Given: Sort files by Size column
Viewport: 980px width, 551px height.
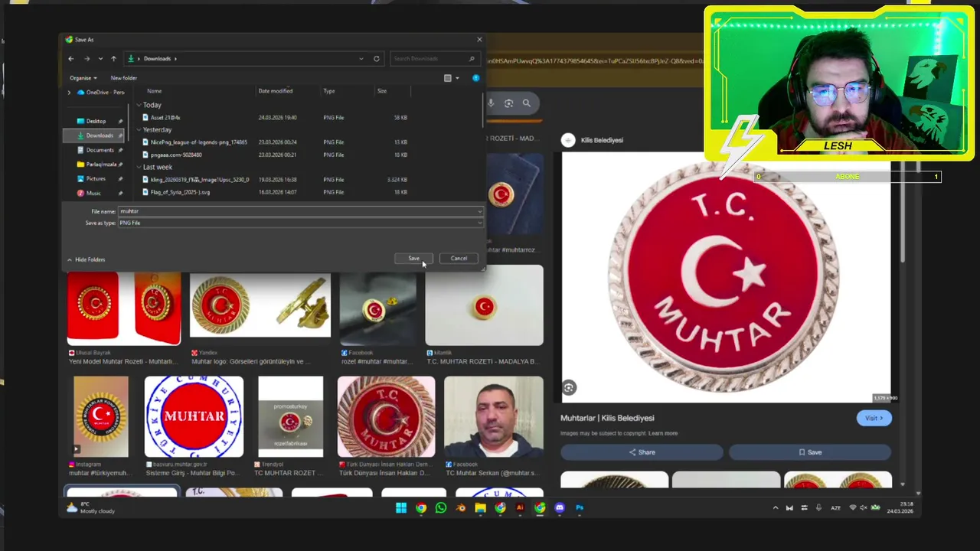Looking at the screenshot, I should click(x=382, y=91).
